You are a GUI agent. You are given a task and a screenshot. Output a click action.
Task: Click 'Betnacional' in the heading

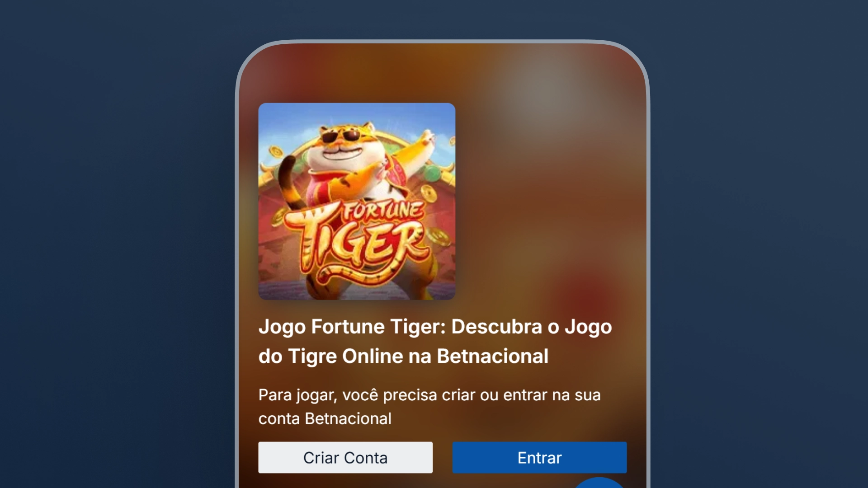pyautogui.click(x=492, y=356)
